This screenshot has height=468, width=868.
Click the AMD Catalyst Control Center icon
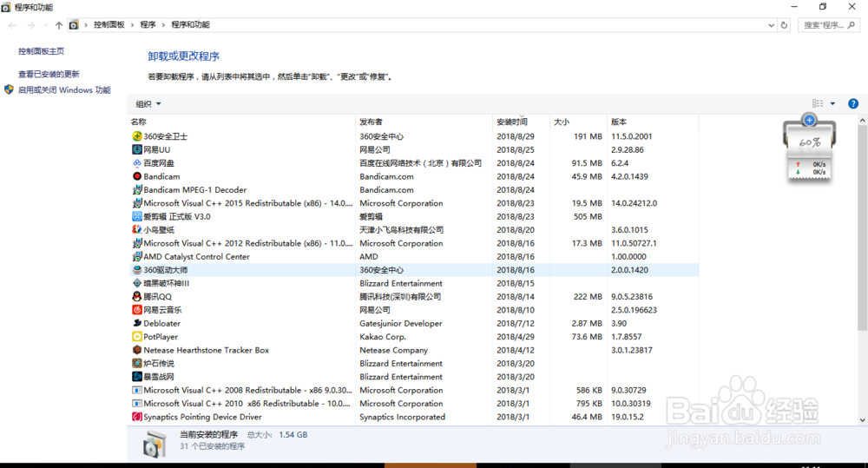[137, 256]
